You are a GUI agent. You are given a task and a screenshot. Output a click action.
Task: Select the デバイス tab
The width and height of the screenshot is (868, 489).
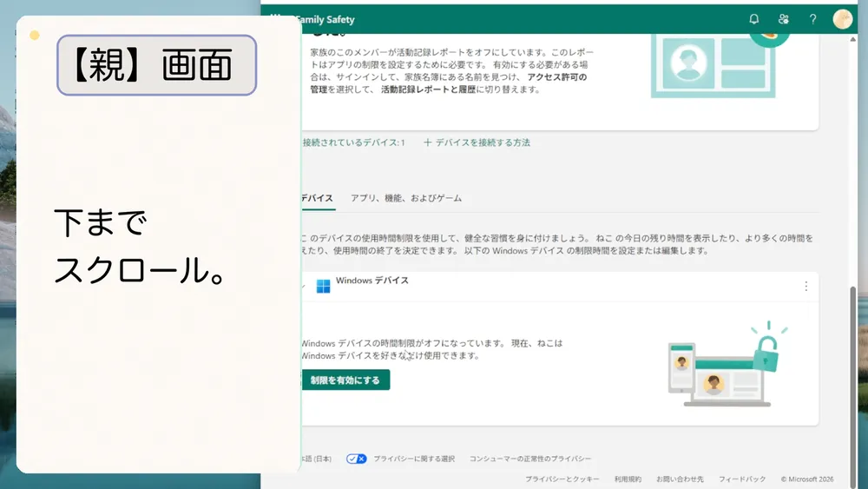(318, 198)
